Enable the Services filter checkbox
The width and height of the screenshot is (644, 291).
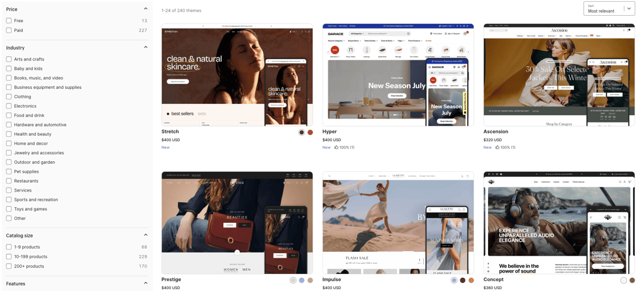coord(9,190)
